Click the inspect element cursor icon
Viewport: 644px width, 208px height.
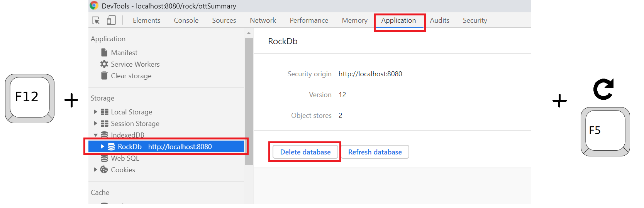tap(96, 20)
